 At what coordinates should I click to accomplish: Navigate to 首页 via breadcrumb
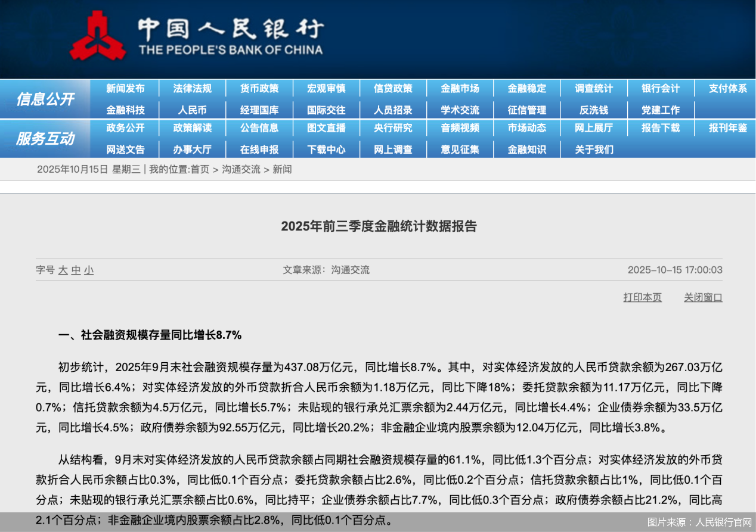[x=200, y=170]
